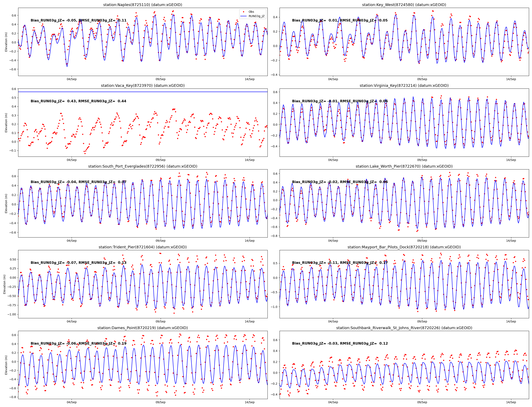The height and width of the screenshot is (407, 532).
Task: Click the Obs legend label text
Action: click(x=251, y=12)
